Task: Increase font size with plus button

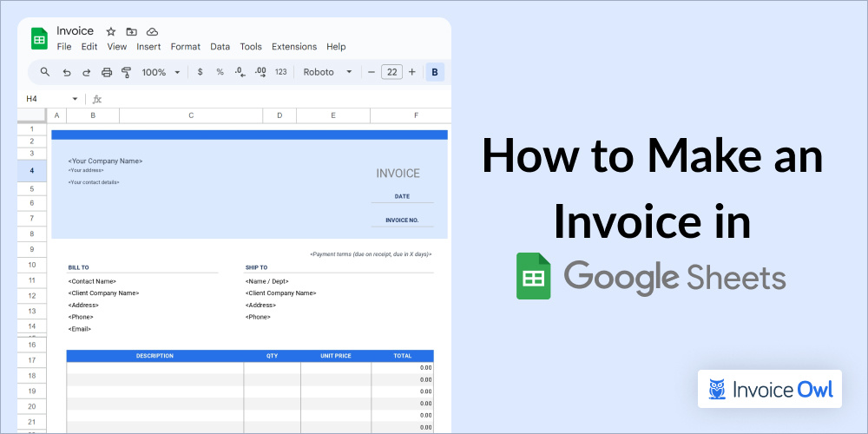Action: coord(412,72)
